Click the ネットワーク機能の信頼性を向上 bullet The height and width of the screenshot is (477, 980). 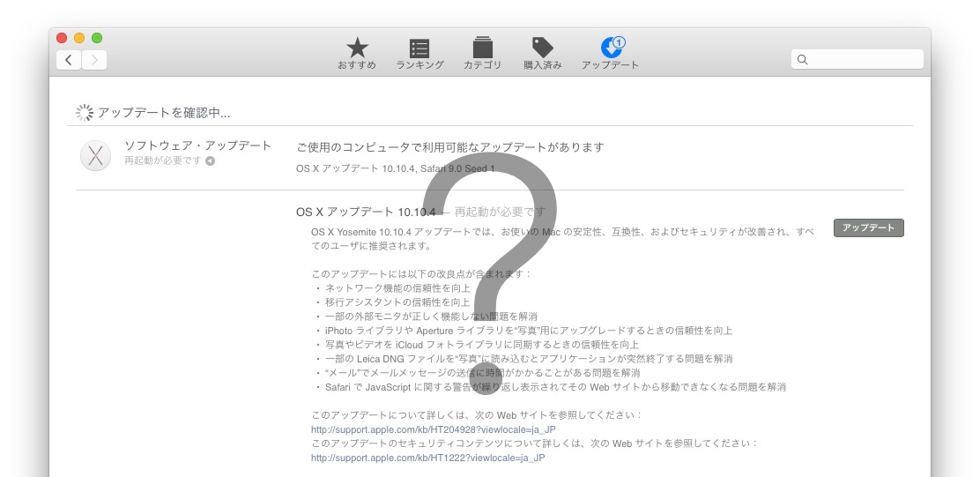[397, 288]
